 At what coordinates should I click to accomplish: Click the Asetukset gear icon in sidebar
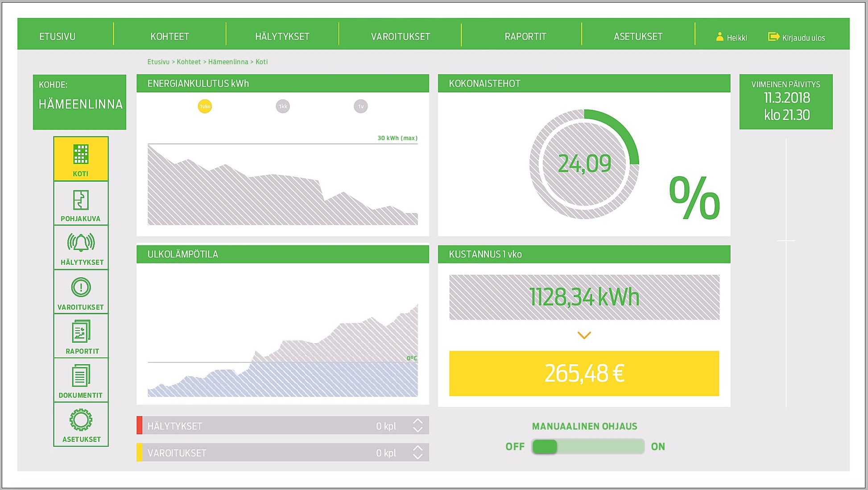coord(81,420)
